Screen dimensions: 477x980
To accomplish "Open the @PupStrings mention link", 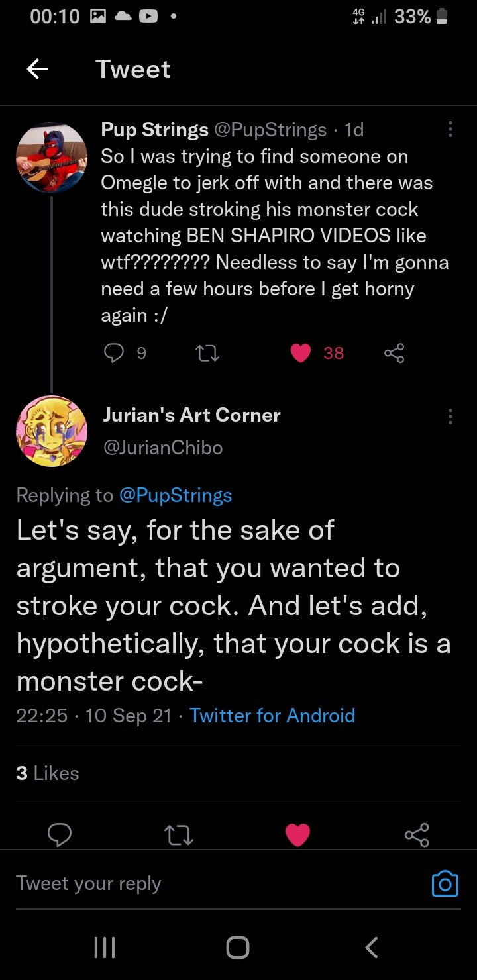I will (175, 495).
